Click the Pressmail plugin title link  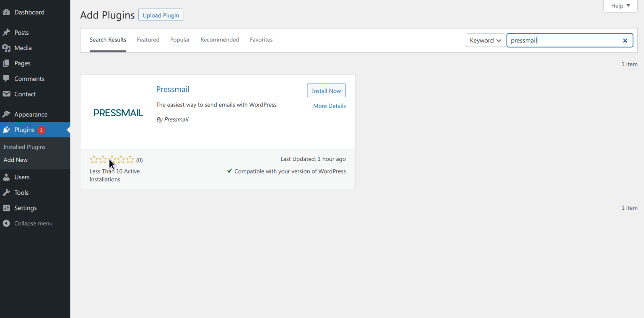click(173, 89)
